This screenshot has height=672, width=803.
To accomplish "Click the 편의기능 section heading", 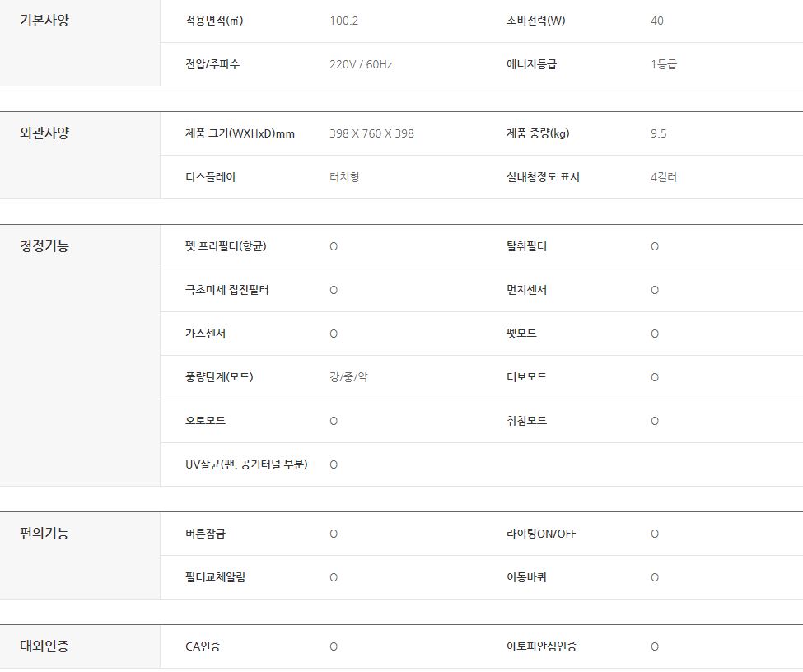I will coord(44,534).
